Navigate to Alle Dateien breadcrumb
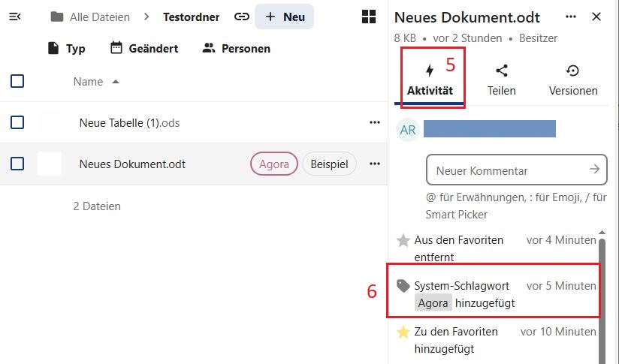The height and width of the screenshot is (364, 619). pyautogui.click(x=90, y=17)
